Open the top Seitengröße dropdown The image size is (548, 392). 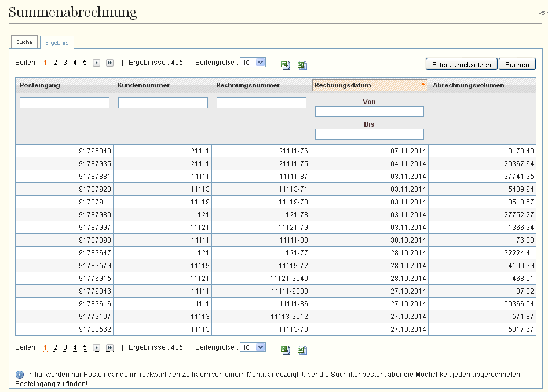click(x=253, y=63)
